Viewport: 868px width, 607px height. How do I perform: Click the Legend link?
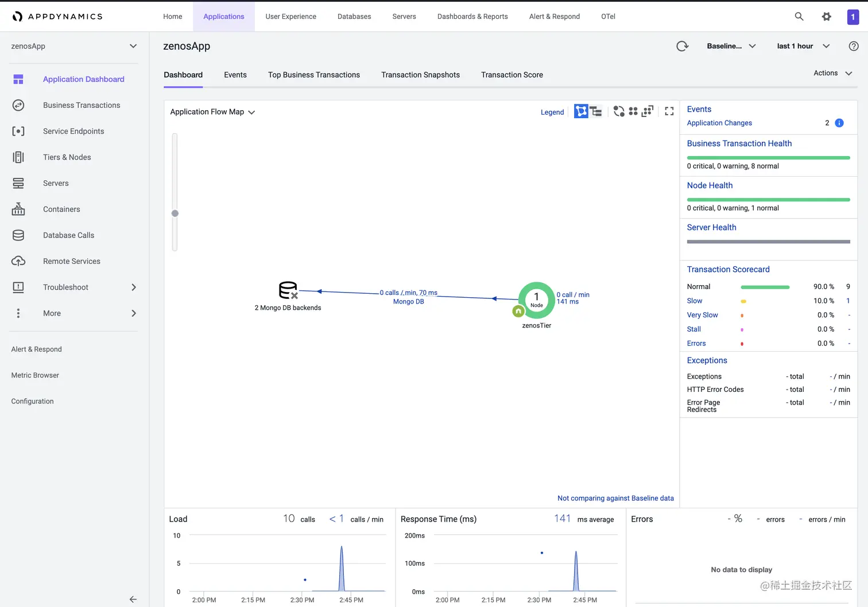point(552,112)
